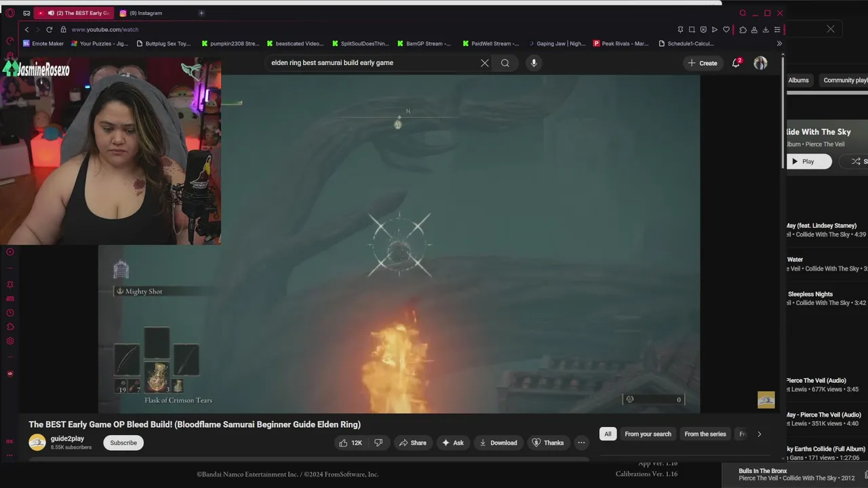The image size is (868, 488).
Task: Download the video
Action: coord(498,443)
